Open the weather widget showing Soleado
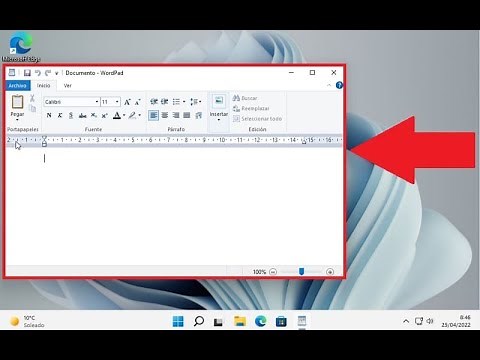 tap(27, 321)
